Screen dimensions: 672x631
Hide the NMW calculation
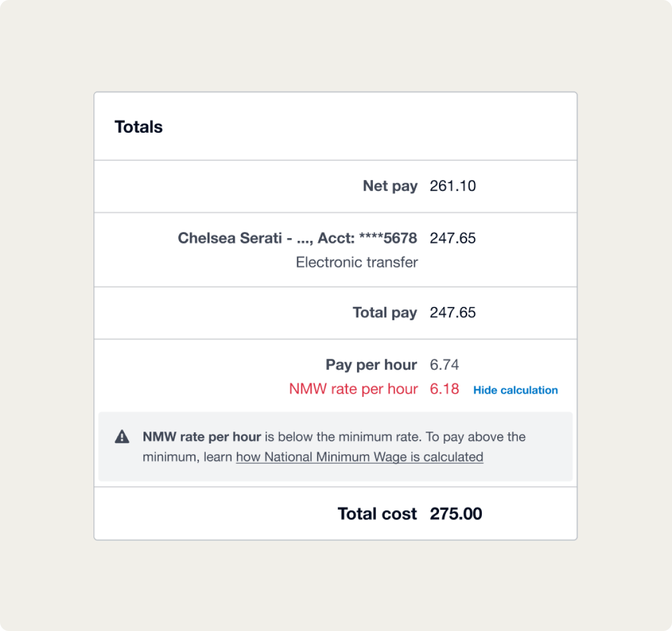pyautogui.click(x=515, y=390)
